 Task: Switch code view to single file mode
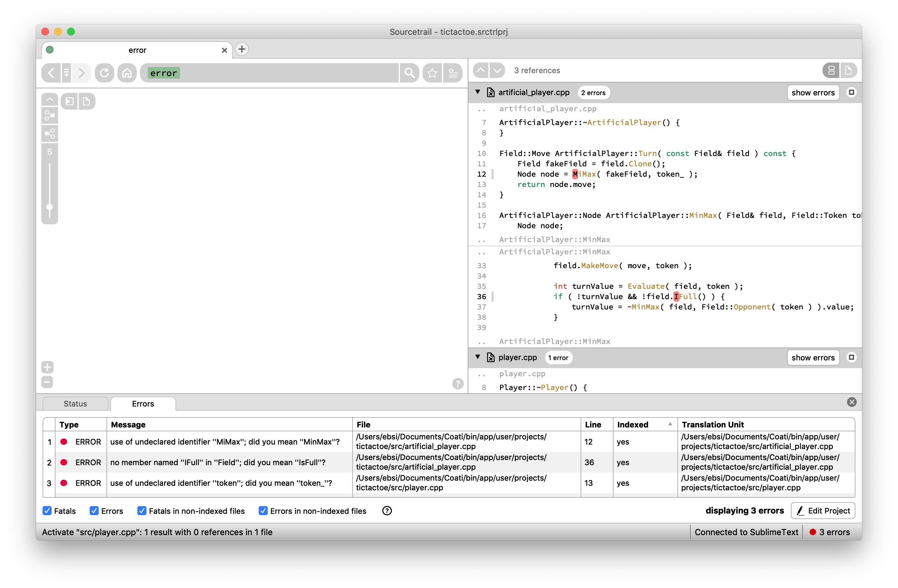848,70
